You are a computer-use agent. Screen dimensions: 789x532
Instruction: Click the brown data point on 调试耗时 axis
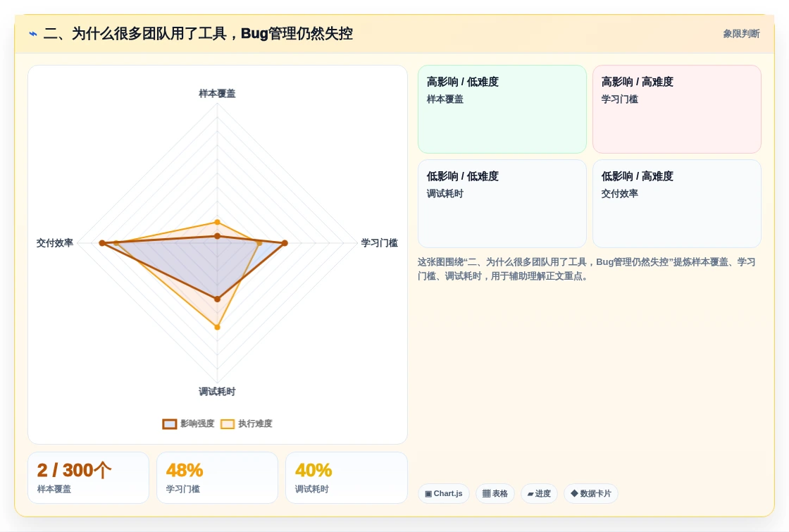click(x=218, y=299)
